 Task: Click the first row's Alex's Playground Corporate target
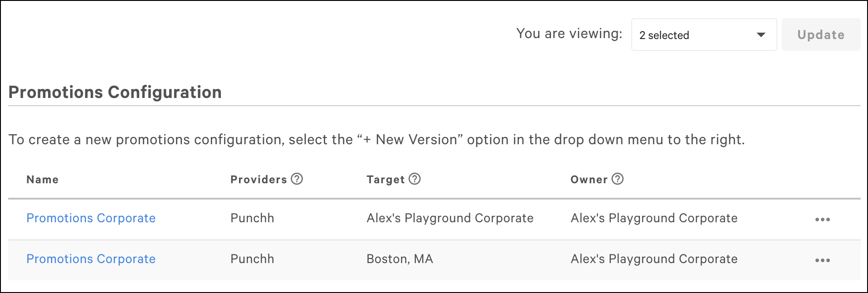point(450,218)
